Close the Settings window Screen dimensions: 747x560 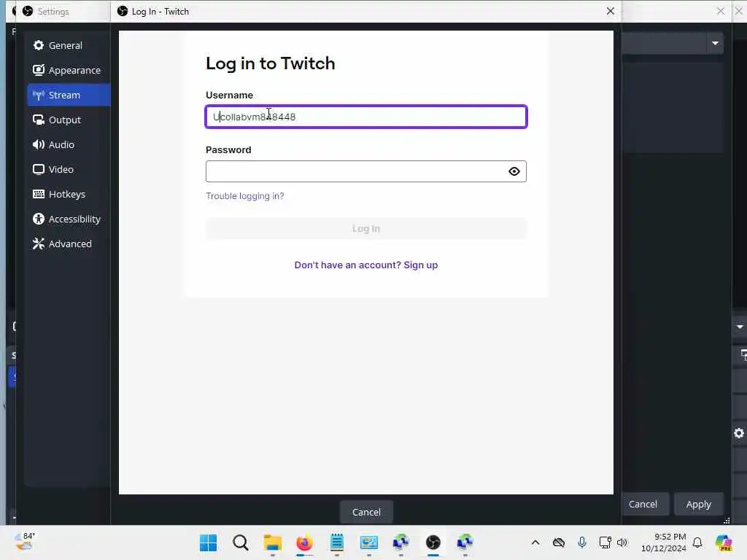click(x=720, y=11)
